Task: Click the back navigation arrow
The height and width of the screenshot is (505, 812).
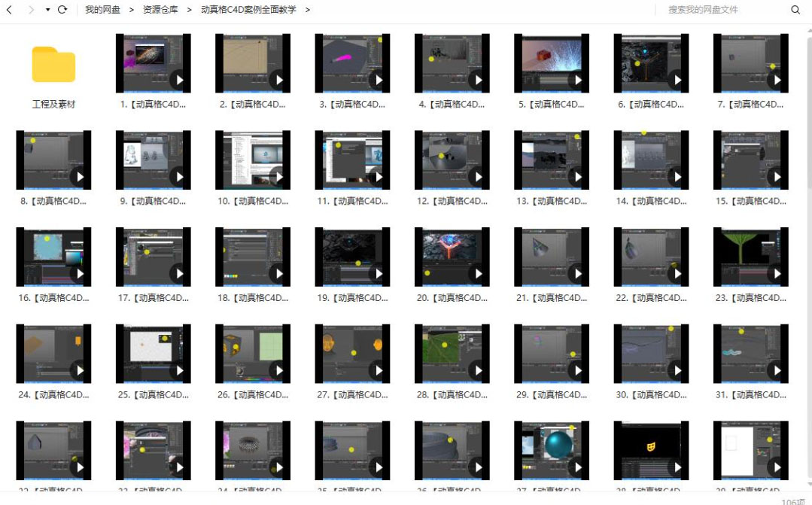Action: coord(9,9)
